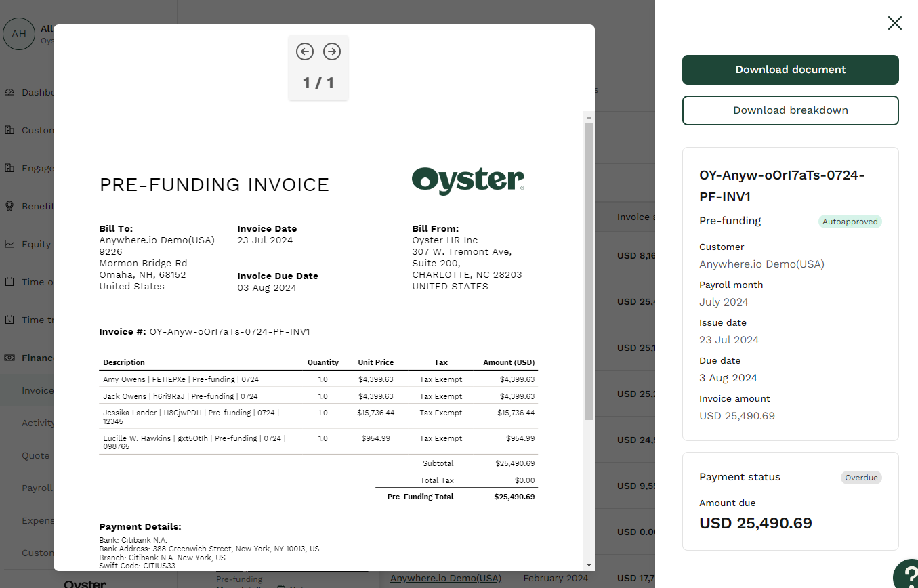Click the invoice preview scrollbar thumb
This screenshot has height=588, width=918.
click(x=589, y=271)
